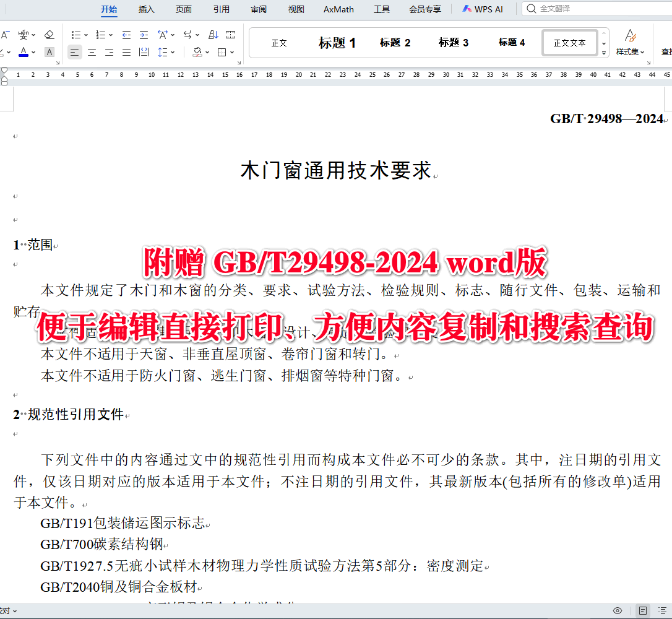The height and width of the screenshot is (619, 672).
Task: Click the sort text icon
Action: click(214, 35)
